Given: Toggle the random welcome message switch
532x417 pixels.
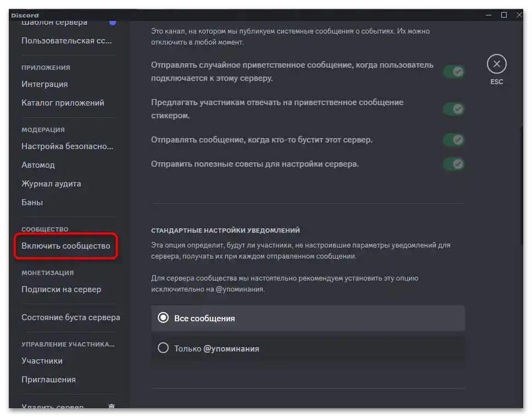Looking at the screenshot, I should pyautogui.click(x=454, y=72).
